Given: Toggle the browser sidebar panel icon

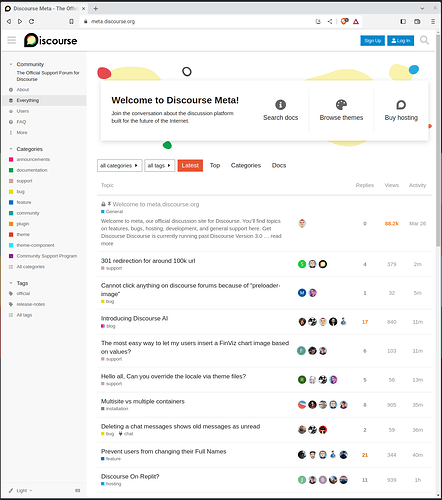Looking at the screenshot, I should (x=403, y=21).
